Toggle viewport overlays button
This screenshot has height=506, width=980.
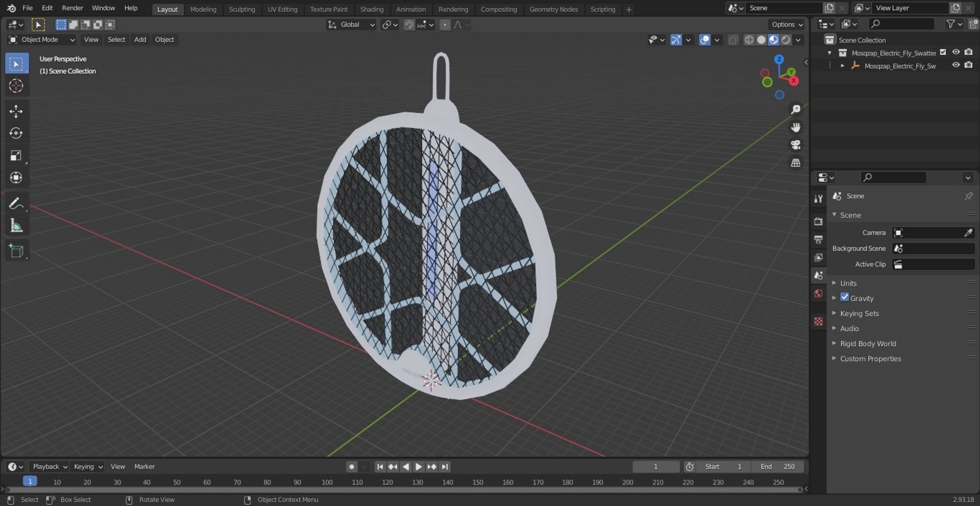(704, 40)
